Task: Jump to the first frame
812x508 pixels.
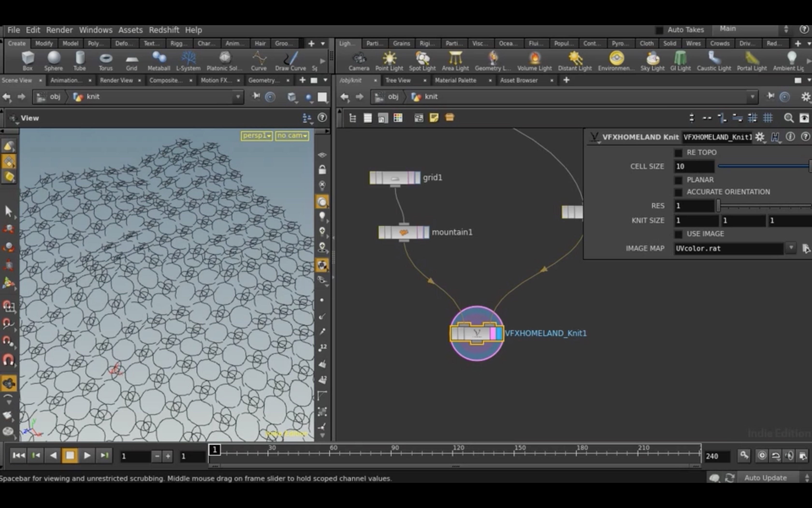Action: coord(18,456)
